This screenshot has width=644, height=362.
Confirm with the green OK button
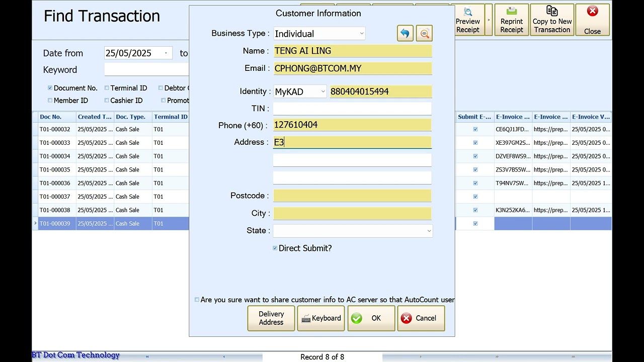point(371,318)
